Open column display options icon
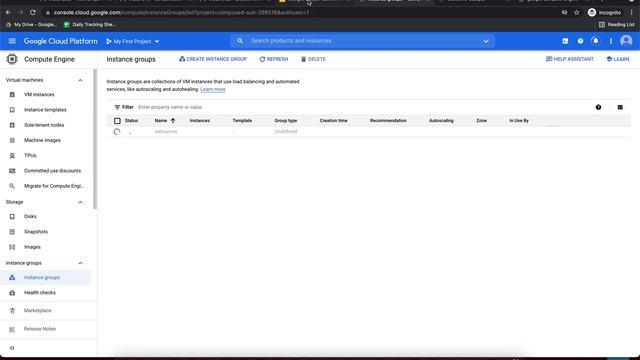 pos(620,107)
